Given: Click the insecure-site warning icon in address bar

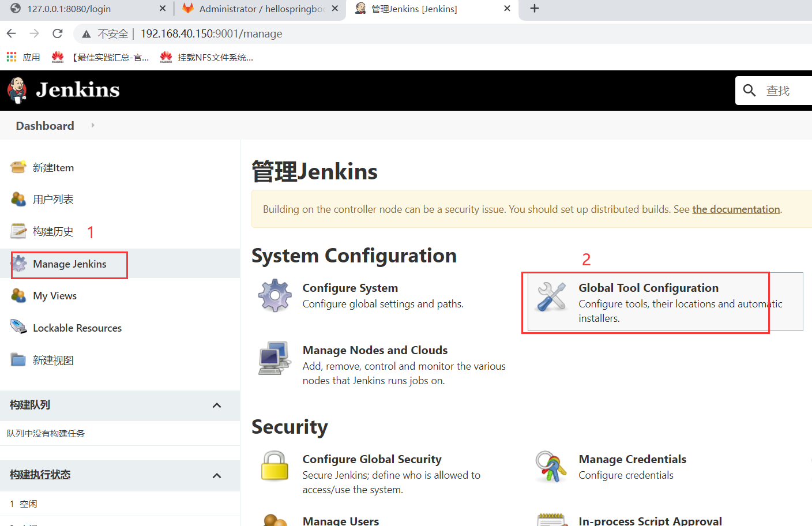Looking at the screenshot, I should (x=87, y=34).
